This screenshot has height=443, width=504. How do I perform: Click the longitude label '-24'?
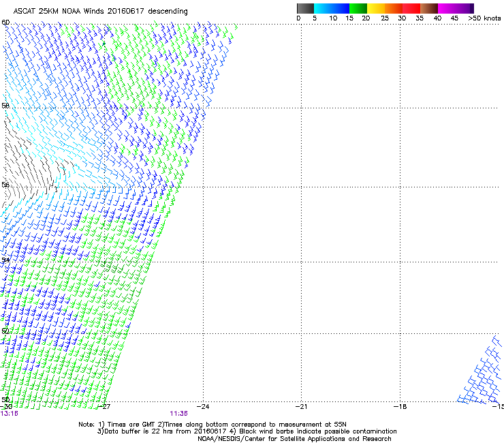tap(203, 407)
